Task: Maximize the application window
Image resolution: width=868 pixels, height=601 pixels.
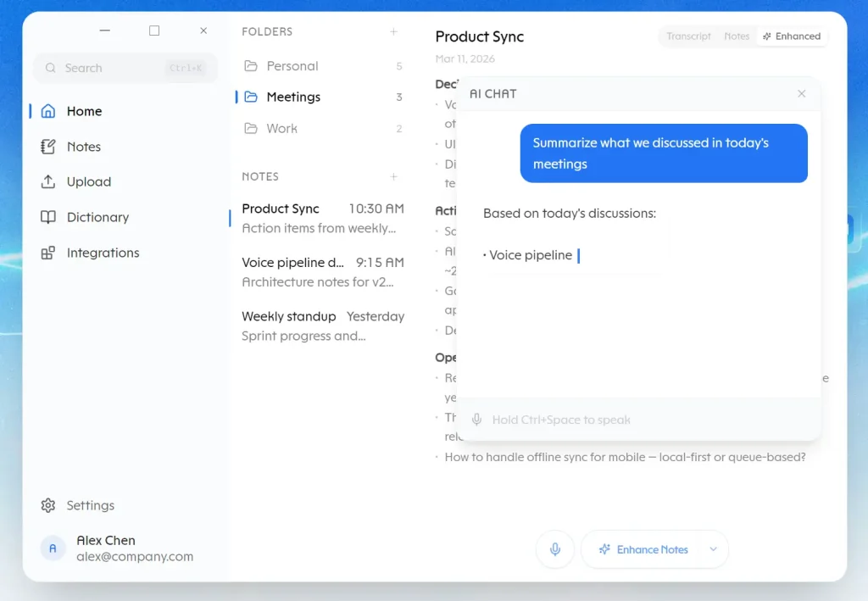Action: pyautogui.click(x=154, y=31)
